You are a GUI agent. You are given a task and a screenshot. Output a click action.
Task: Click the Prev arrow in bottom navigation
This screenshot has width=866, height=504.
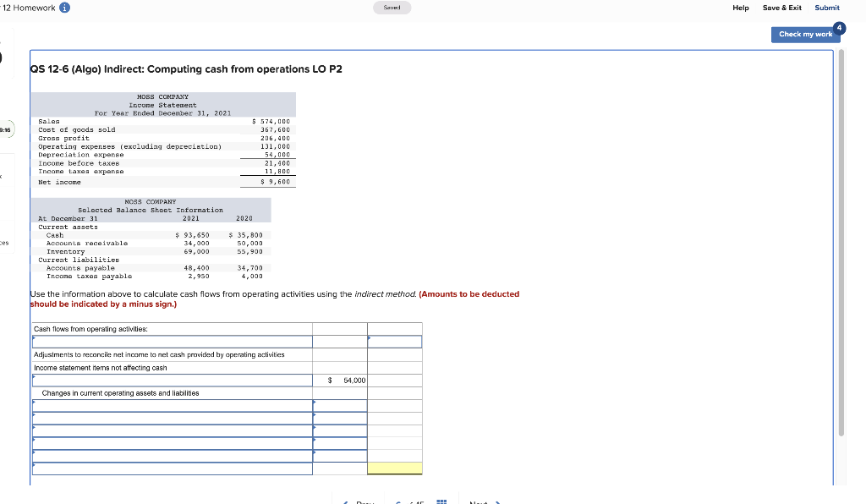[347, 501]
